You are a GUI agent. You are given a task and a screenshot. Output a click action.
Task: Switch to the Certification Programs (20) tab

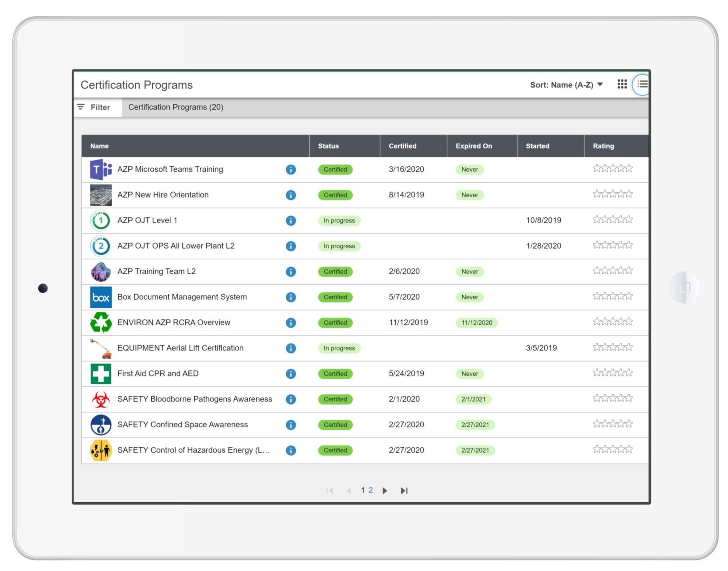[x=176, y=107]
